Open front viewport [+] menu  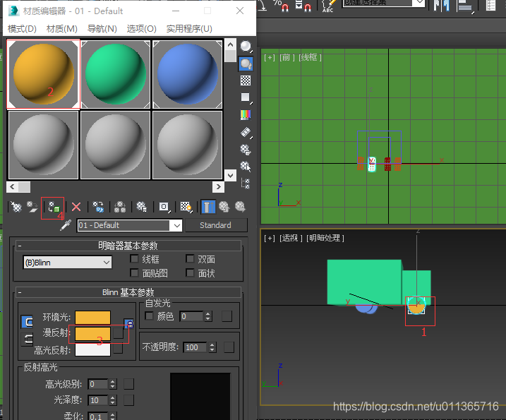[270, 58]
